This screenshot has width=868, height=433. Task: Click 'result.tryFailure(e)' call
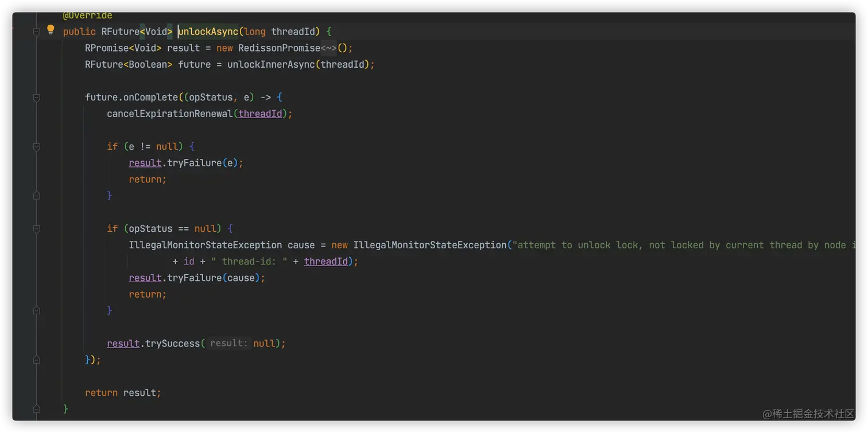183,163
